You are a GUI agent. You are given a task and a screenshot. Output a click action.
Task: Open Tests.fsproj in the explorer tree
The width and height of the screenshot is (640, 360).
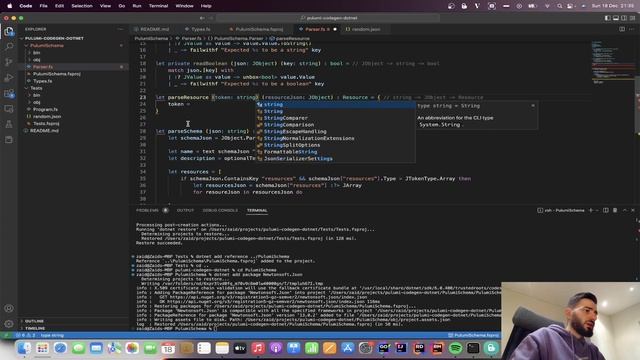pyautogui.click(x=46, y=123)
